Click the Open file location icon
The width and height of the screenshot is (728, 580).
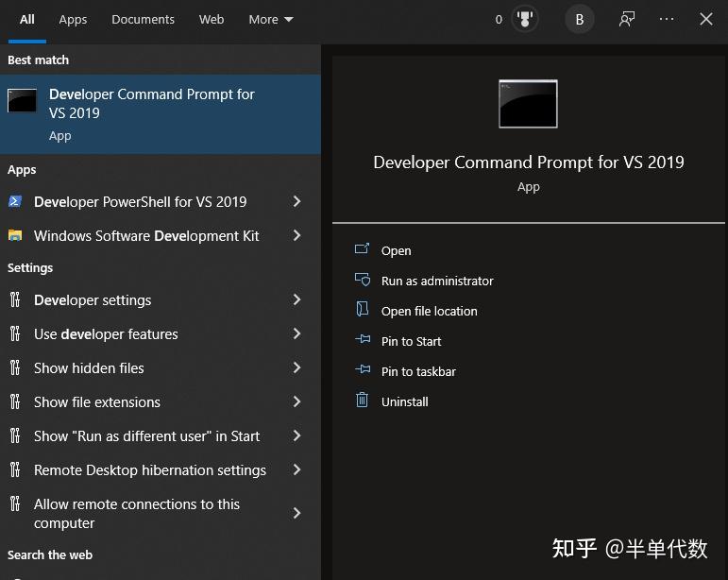coord(363,309)
